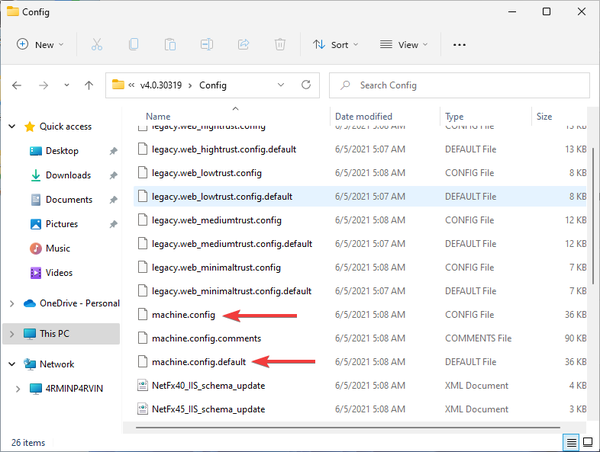Open the View options menu
The width and height of the screenshot is (600, 452).
point(404,45)
